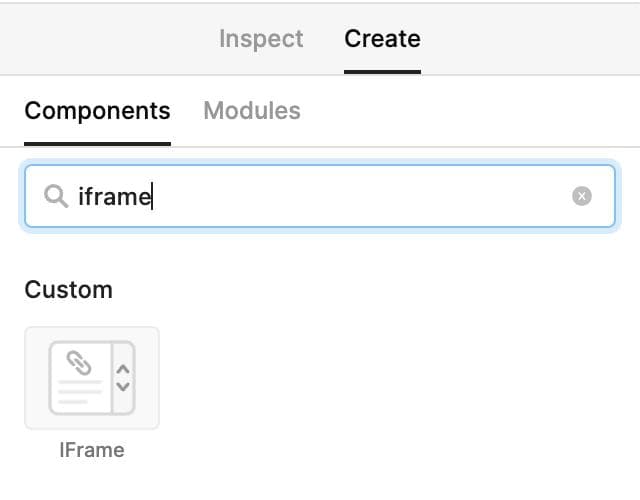Image resolution: width=640 pixels, height=500 pixels.
Task: Click the underline beneath Components tab
Action: 97,143
